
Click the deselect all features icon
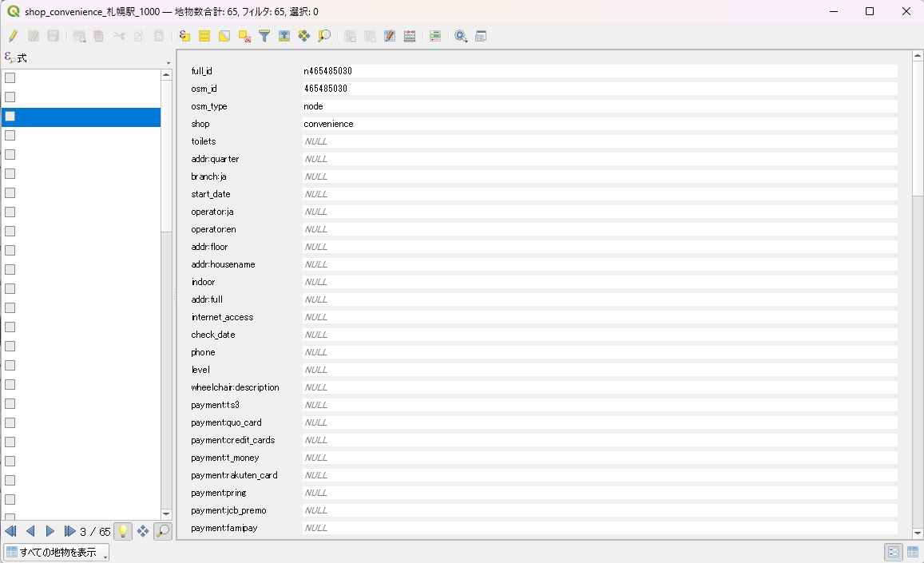coord(244,37)
